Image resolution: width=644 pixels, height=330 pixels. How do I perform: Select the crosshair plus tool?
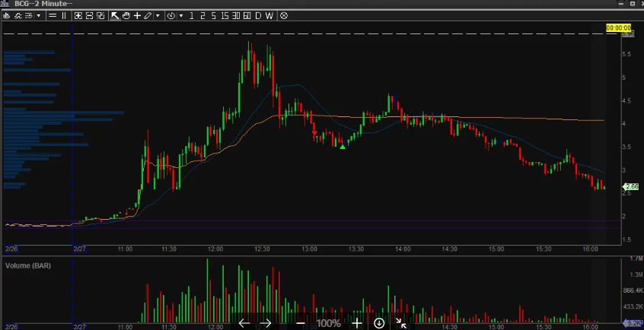(137, 16)
